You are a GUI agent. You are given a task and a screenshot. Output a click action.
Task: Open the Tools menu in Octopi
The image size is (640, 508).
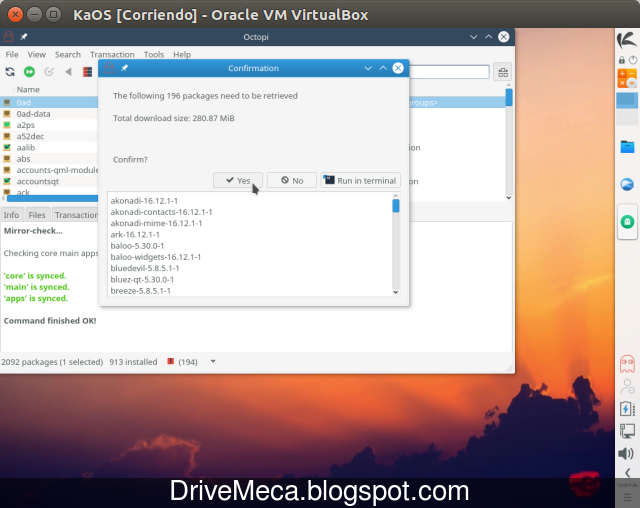153,54
